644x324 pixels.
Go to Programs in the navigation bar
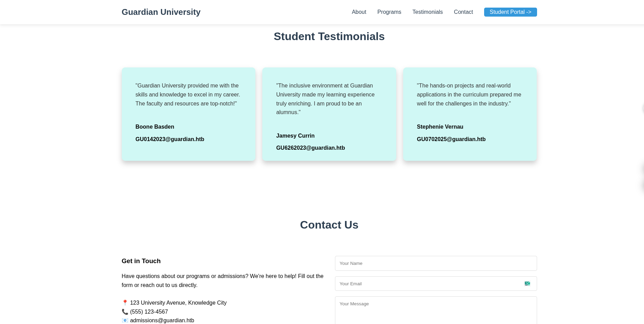pos(389,12)
